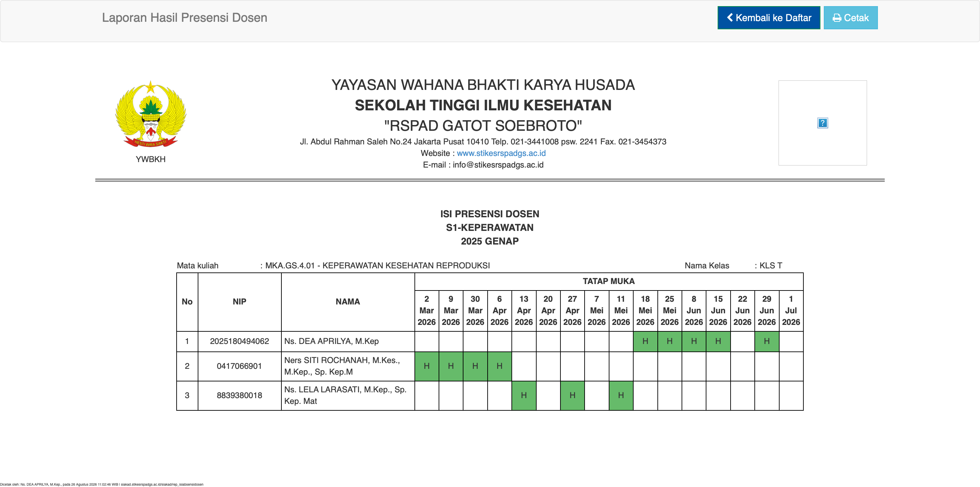Image resolution: width=980 pixels, height=487 pixels.
Task: Select the ISI PRESENSI DOSEN heading
Action: [x=490, y=214]
